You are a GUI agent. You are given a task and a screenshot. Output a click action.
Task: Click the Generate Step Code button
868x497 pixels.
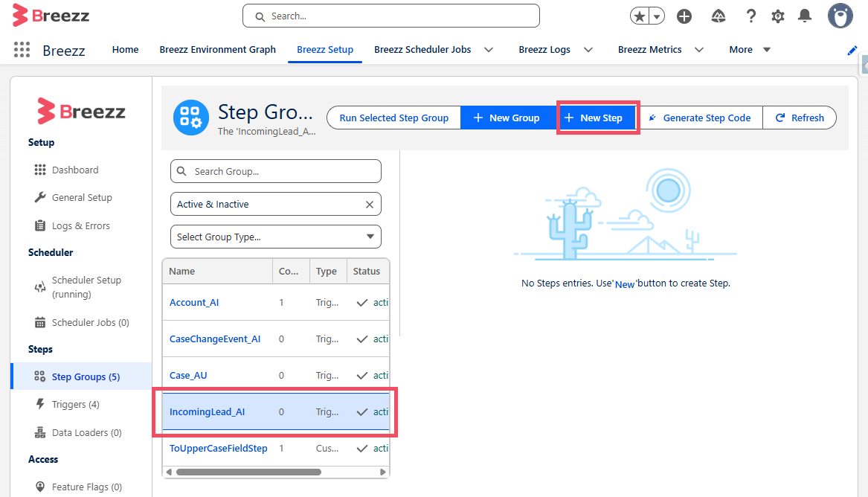click(x=700, y=118)
